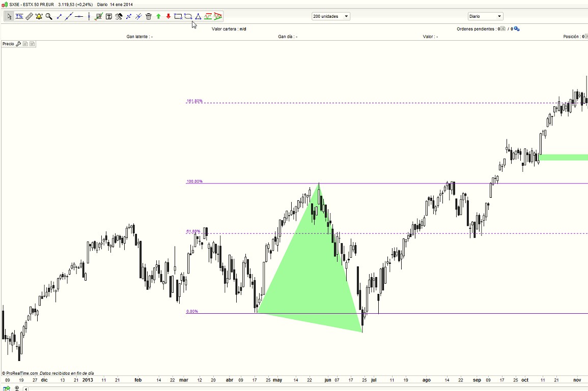The image size is (588, 391).
Task: Select the percentage variation measure tool
Action: (x=19, y=16)
